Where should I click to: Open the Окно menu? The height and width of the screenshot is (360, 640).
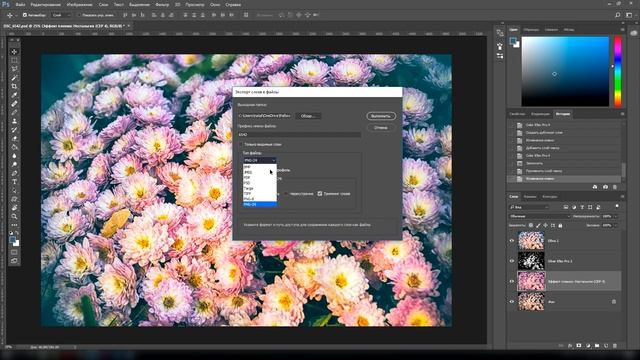[215, 5]
